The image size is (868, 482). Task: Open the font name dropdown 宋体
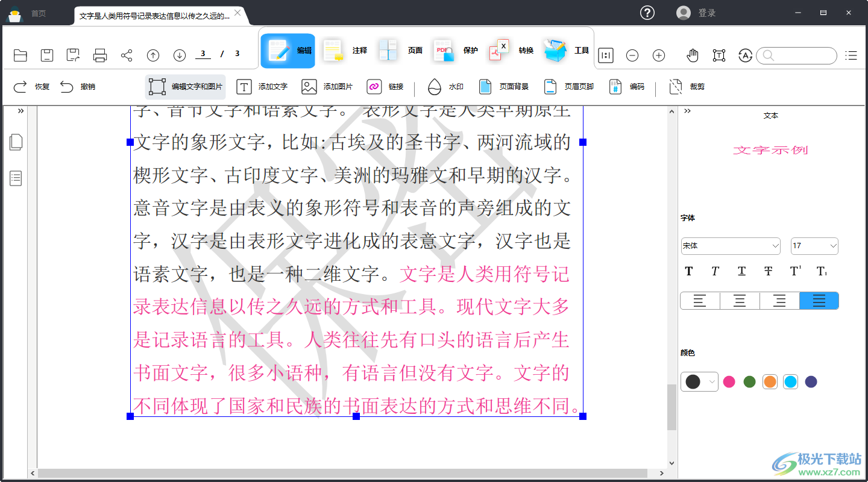[731, 246]
